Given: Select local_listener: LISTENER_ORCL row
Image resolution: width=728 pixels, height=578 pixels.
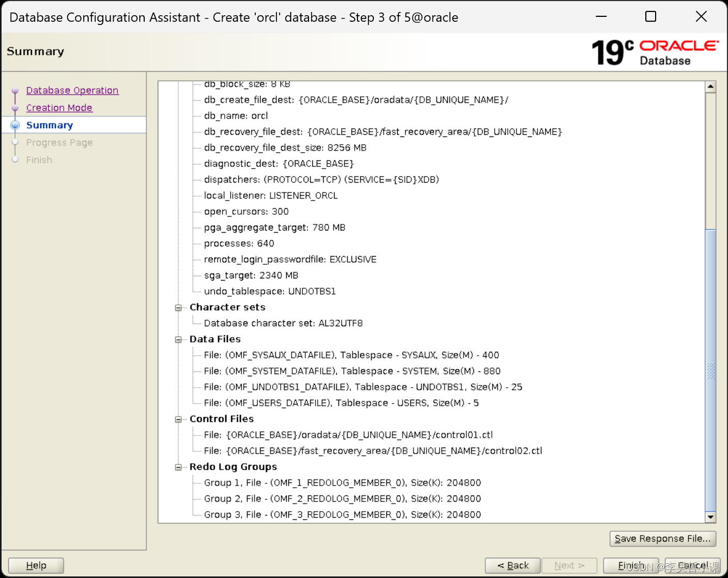Looking at the screenshot, I should pos(271,196).
